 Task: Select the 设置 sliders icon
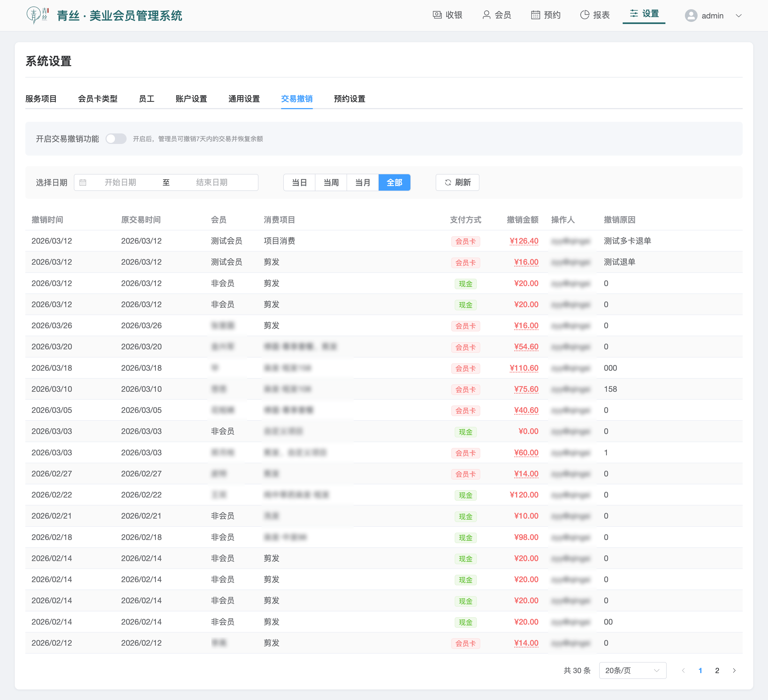point(633,14)
